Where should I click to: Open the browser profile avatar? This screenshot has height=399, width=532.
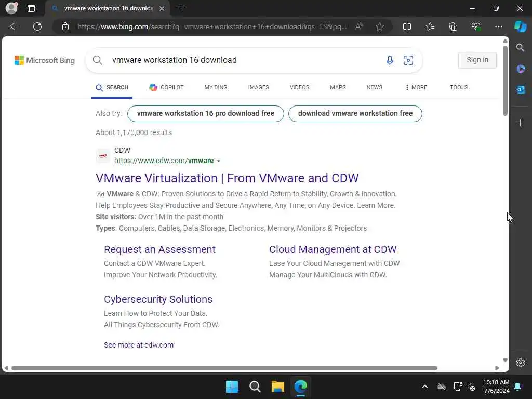pos(11,8)
